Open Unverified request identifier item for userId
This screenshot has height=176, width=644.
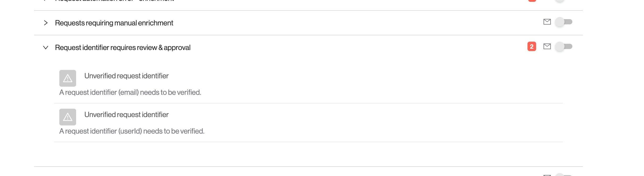126,115
